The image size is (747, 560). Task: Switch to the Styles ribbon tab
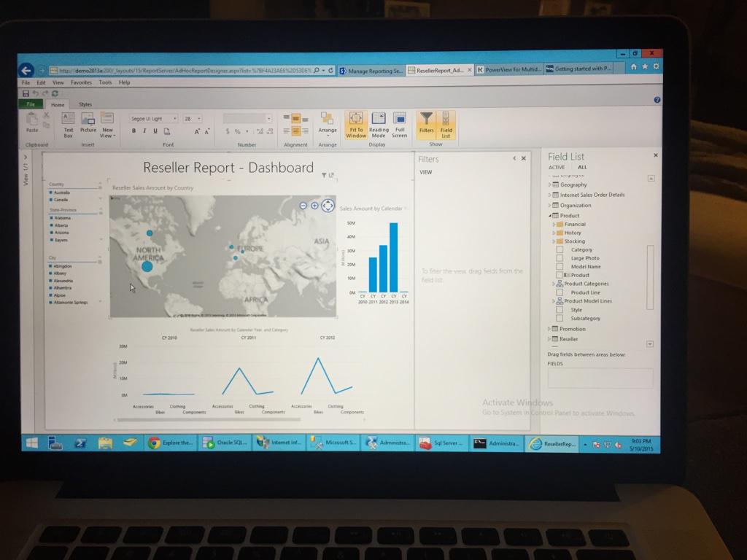85,104
